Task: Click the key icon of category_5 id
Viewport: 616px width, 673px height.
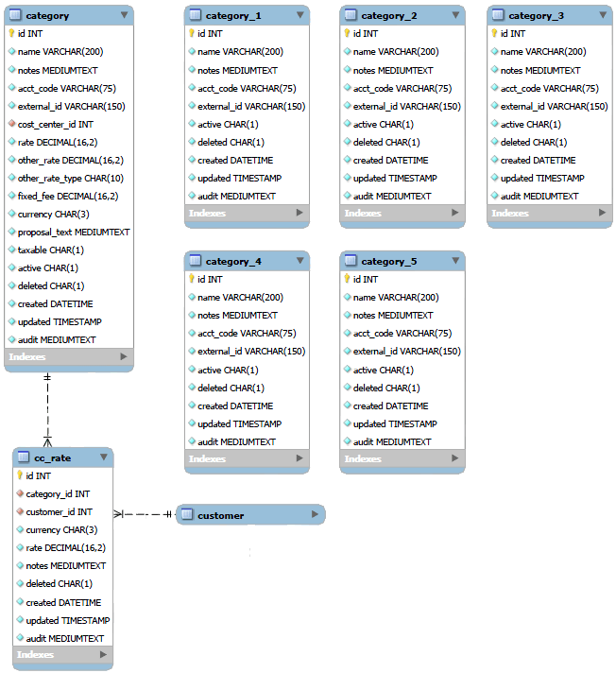Action: click(x=347, y=279)
